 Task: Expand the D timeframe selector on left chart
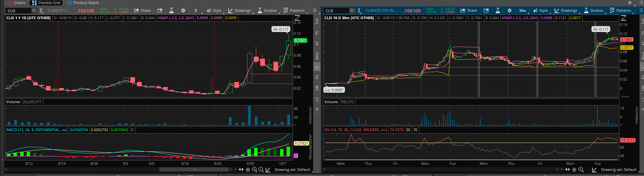(x=196, y=10)
